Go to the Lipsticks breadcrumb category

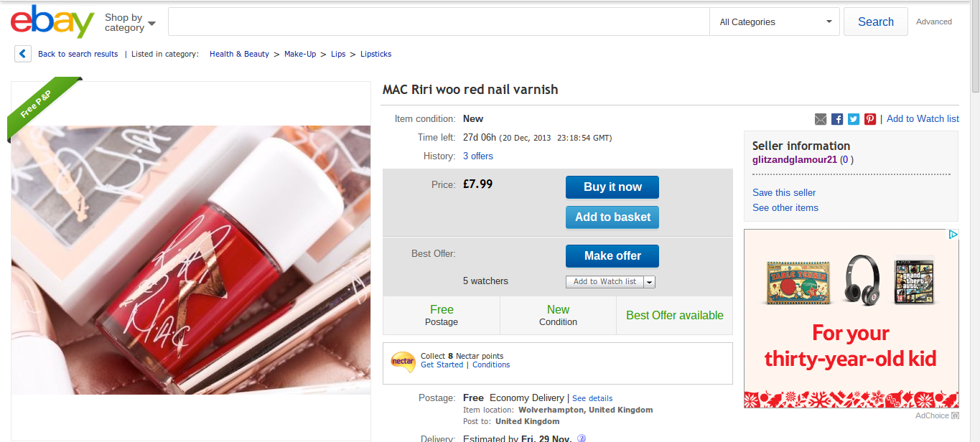[375, 54]
